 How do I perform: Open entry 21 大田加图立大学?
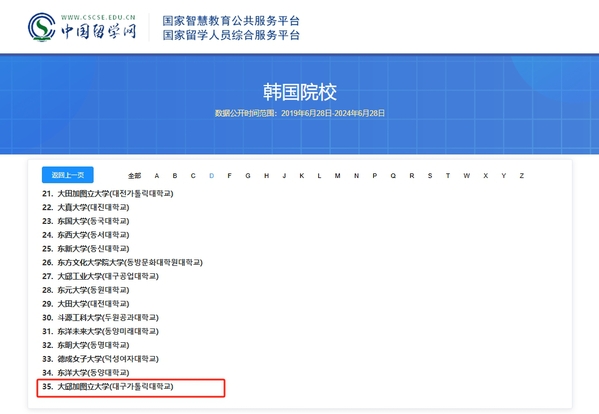click(x=108, y=194)
